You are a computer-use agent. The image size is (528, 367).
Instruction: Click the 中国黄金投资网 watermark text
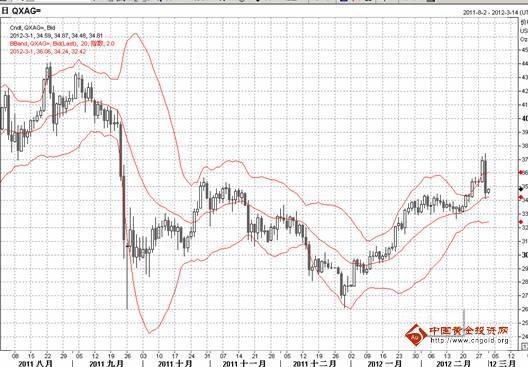point(469,331)
